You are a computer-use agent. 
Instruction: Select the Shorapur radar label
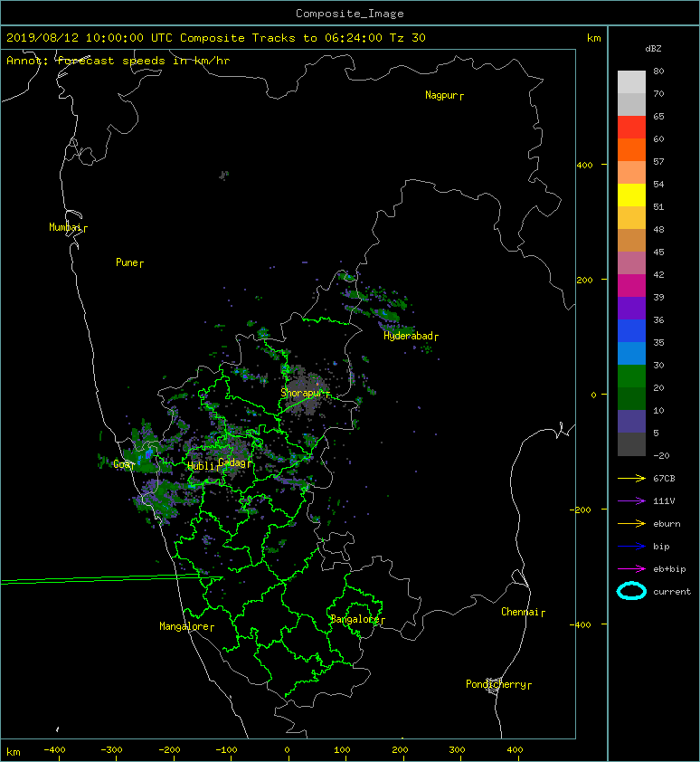tap(301, 393)
